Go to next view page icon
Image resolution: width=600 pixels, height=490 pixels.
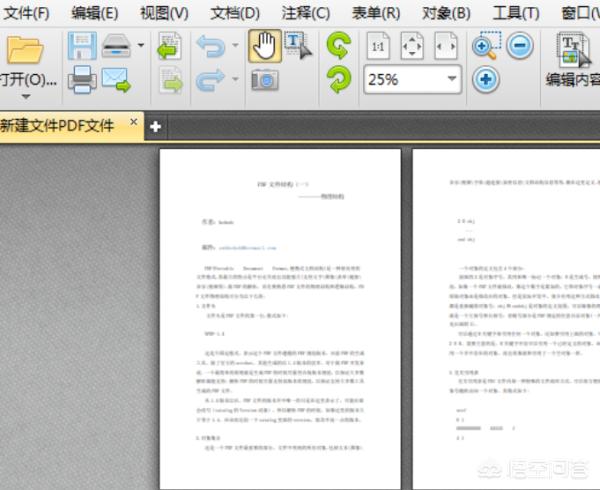pos(171,80)
